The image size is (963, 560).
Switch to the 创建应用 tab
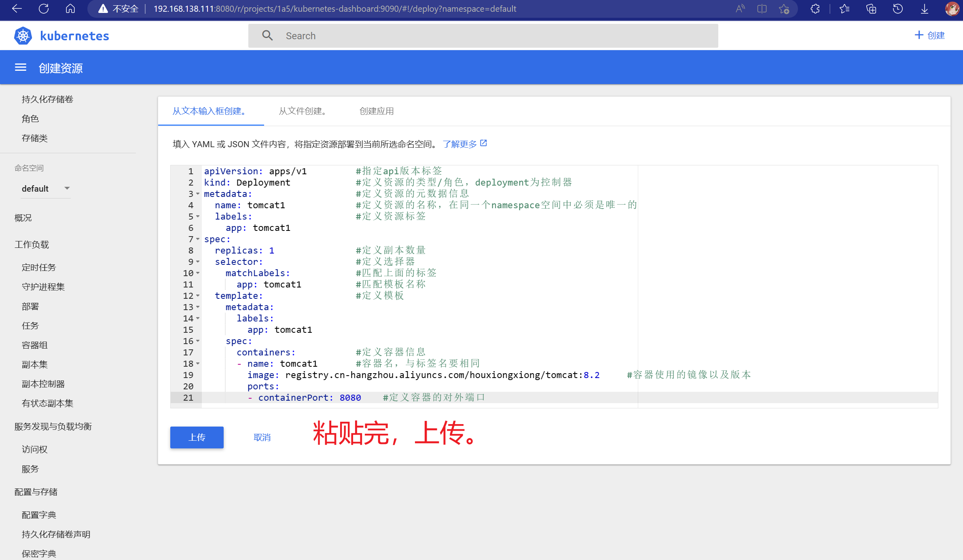(x=377, y=111)
